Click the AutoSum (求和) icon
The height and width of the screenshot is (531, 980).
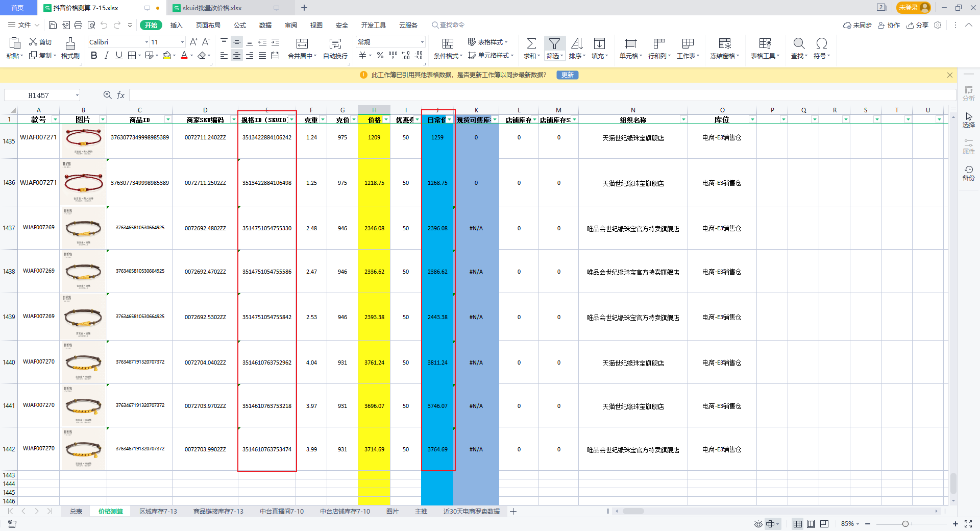(531, 44)
